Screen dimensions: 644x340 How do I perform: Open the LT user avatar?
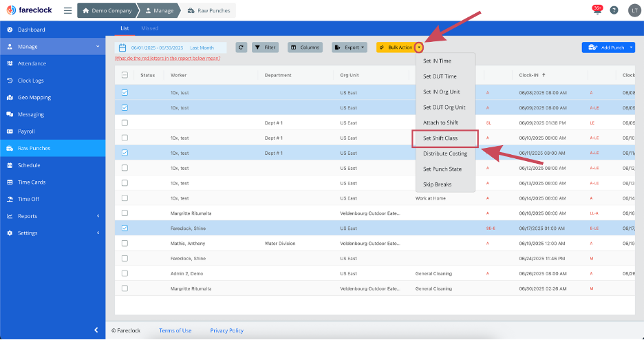[x=634, y=11]
